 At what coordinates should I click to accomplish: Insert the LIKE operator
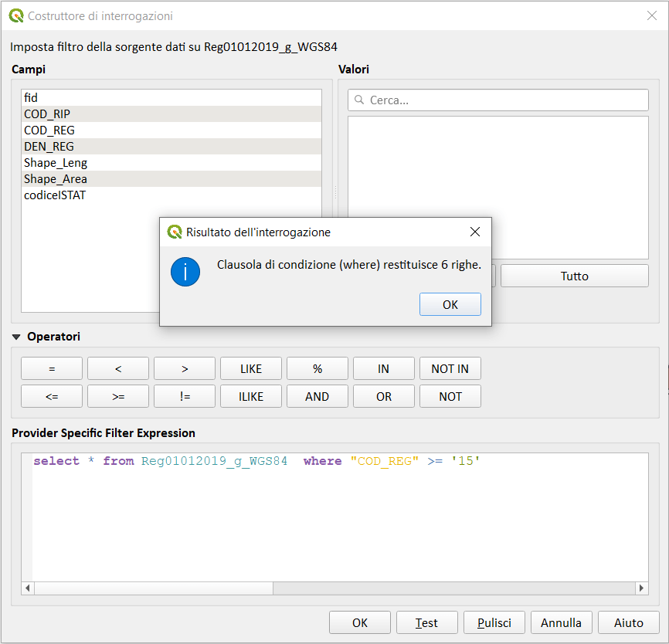251,368
